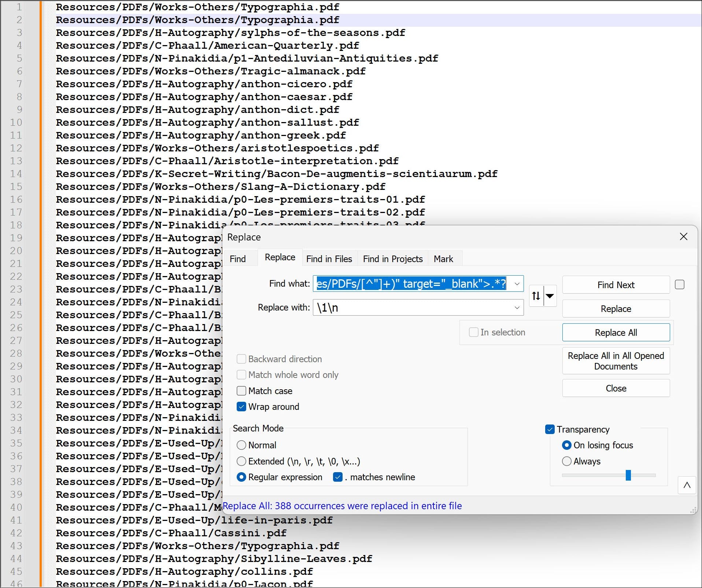
Task: Toggle the matches newline option
Action: [337, 477]
